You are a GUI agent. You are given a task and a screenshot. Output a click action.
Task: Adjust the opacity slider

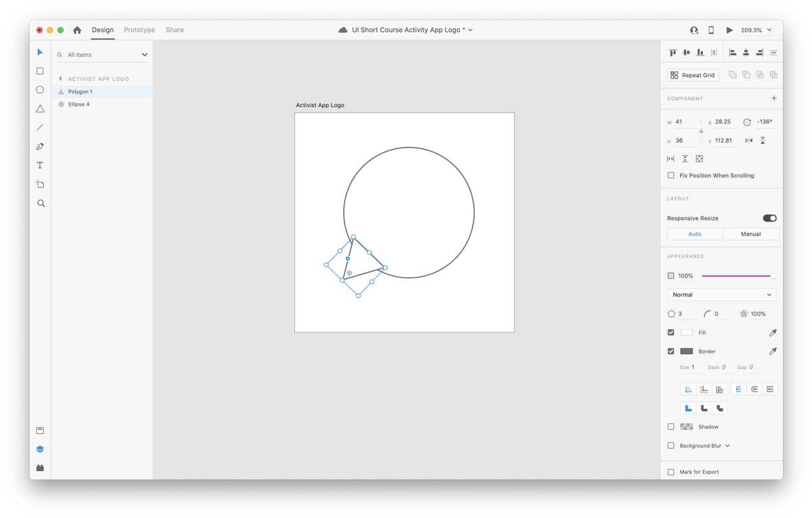738,276
